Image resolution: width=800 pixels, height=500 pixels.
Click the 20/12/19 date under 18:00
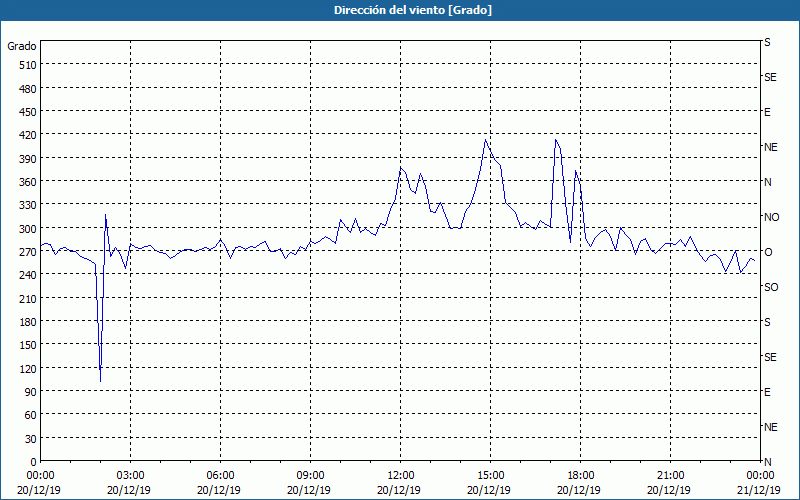(579, 490)
